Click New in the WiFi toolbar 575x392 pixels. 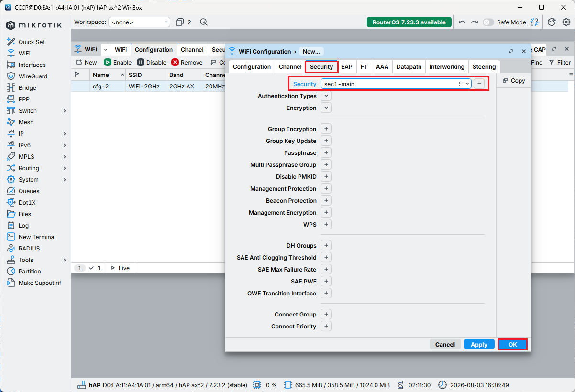click(x=86, y=62)
